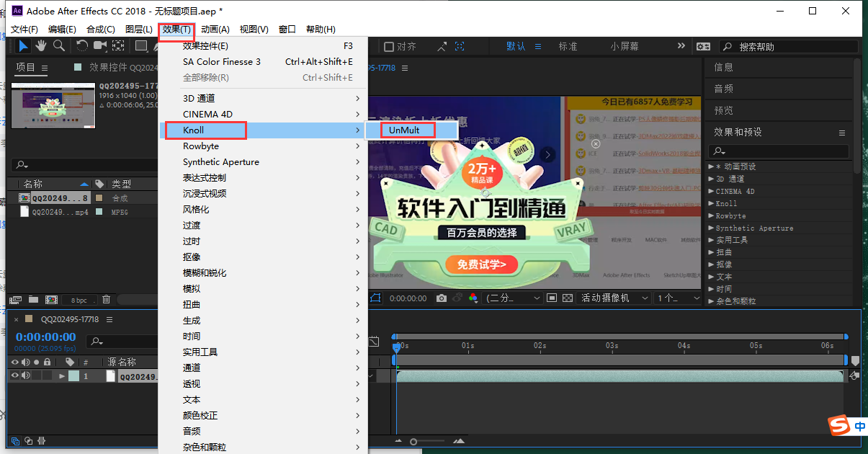The width and height of the screenshot is (868, 454).
Task: Mute audio for the QQ20249 layer
Action: (26, 375)
